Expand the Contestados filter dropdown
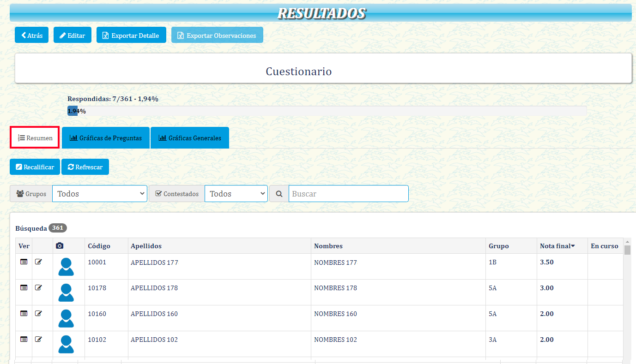This screenshot has height=364, width=636. pos(236,194)
